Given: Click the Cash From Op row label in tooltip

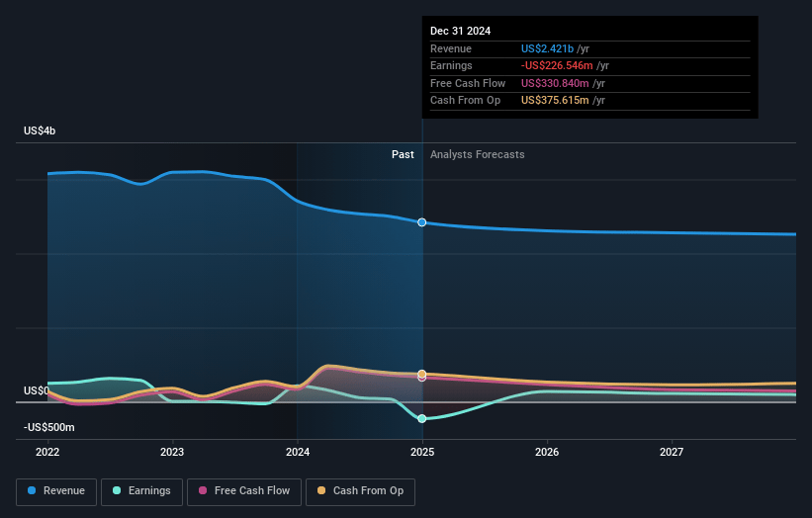Looking at the screenshot, I should pos(465,101).
